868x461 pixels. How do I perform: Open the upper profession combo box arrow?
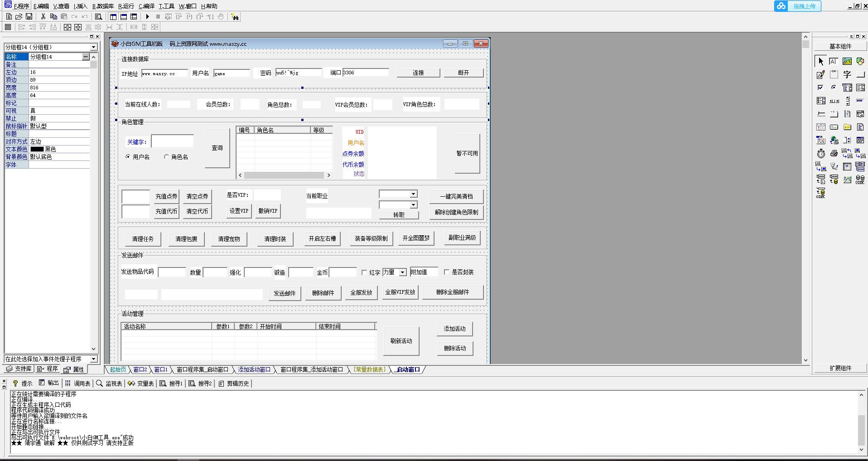(413, 194)
